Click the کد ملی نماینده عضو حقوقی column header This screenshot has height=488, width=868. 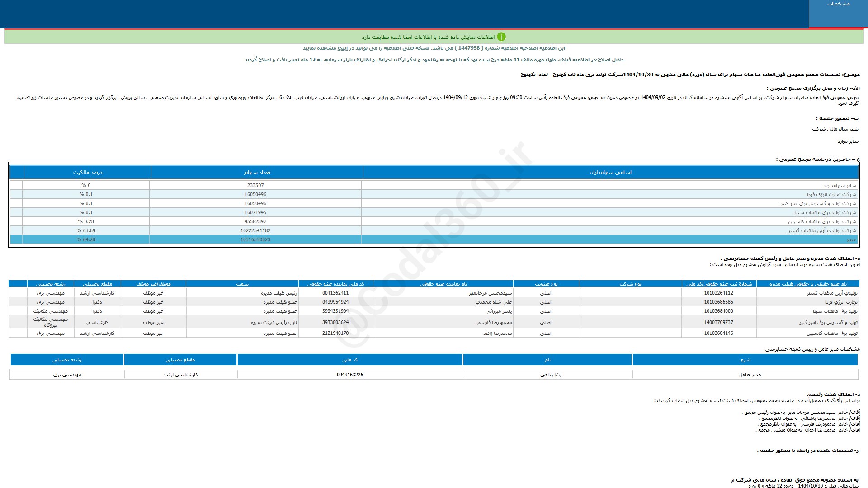(335, 284)
